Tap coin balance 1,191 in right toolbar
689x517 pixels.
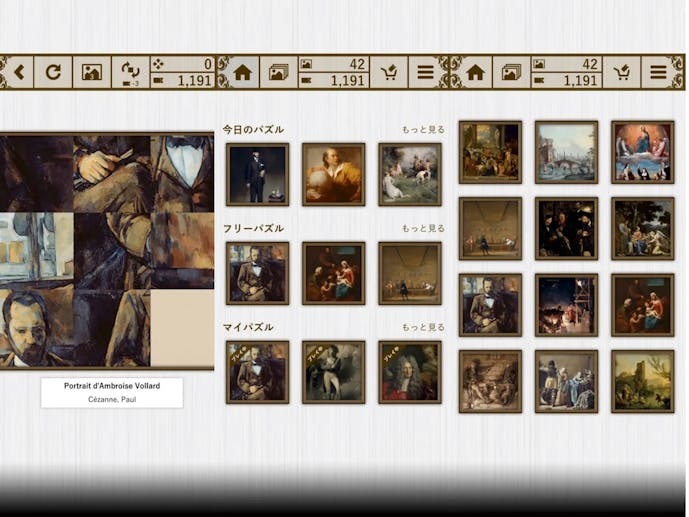[x=566, y=80]
